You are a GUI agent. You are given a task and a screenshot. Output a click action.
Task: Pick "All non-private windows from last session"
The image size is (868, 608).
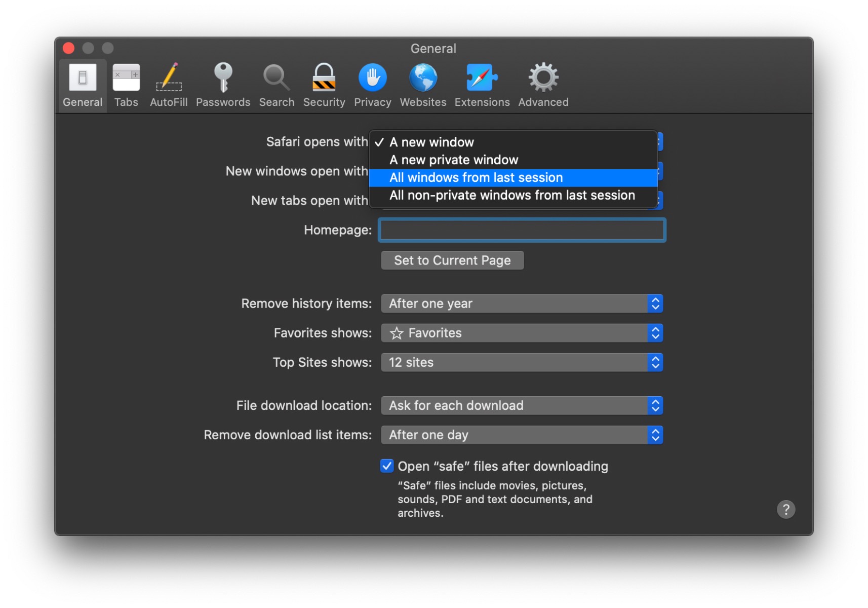coord(512,195)
